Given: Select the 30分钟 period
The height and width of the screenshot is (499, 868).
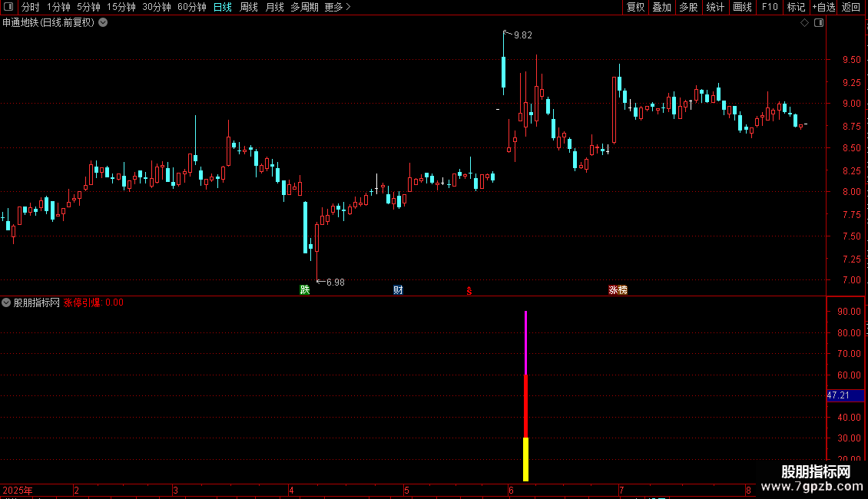Looking at the screenshot, I should click(x=156, y=7).
